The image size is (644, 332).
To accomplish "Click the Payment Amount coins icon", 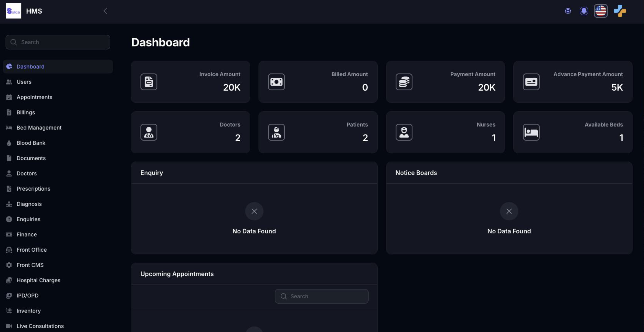I will click(x=404, y=82).
